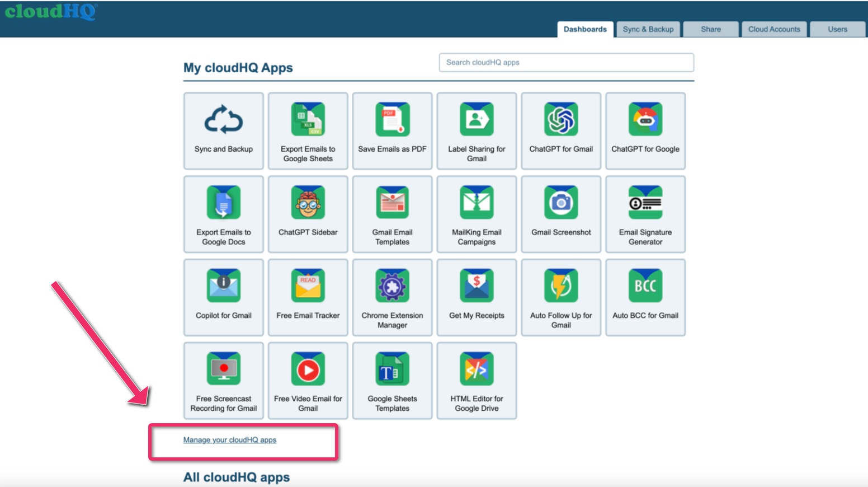Open the Share tab
This screenshot has height=487, width=868.
[711, 29]
